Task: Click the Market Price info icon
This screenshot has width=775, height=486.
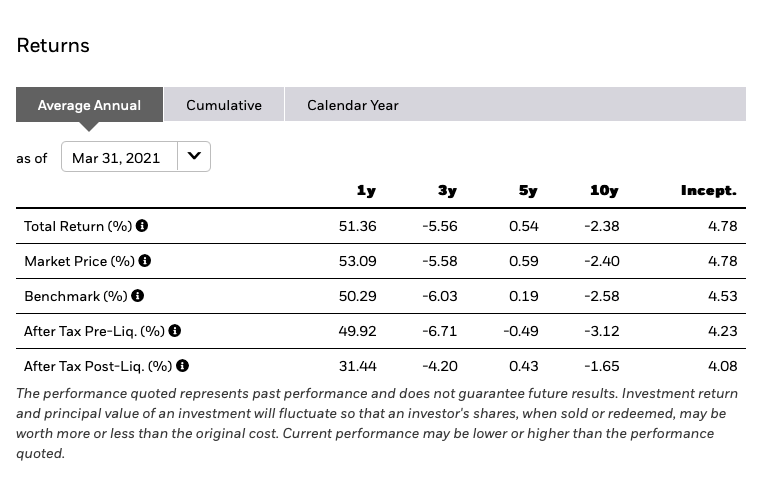Action: (x=145, y=261)
